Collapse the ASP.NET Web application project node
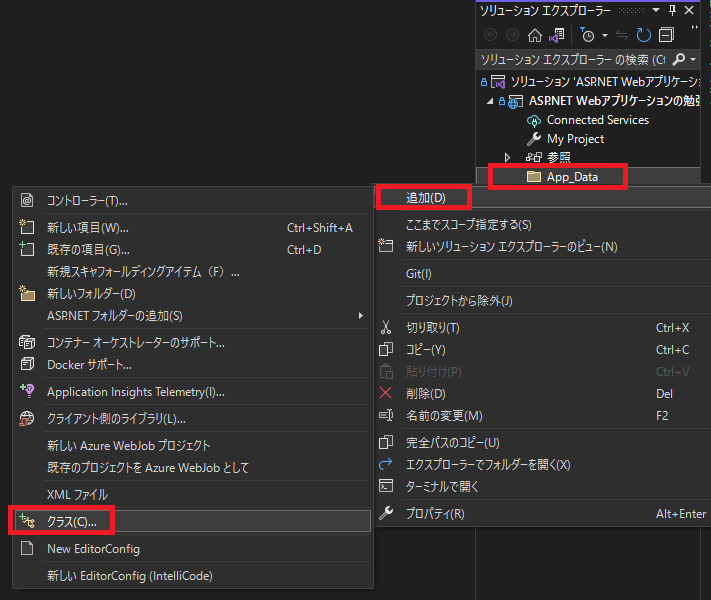711x600 pixels. coord(490,101)
